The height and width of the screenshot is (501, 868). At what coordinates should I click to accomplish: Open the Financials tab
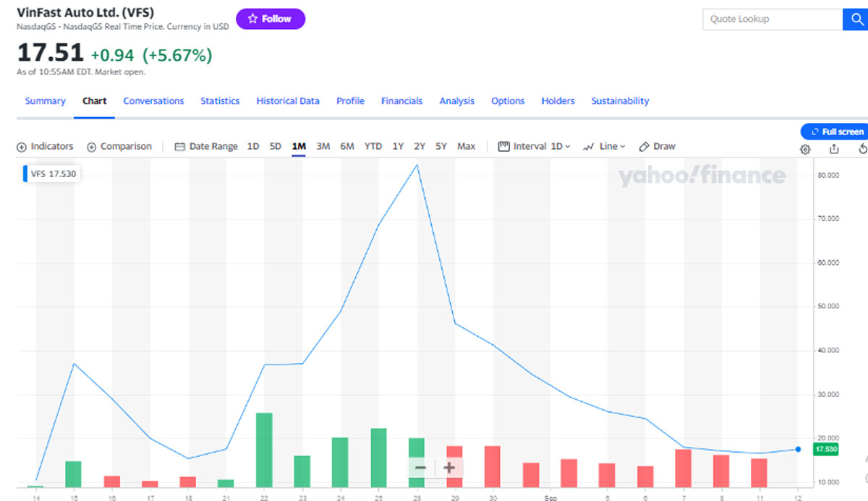point(401,101)
